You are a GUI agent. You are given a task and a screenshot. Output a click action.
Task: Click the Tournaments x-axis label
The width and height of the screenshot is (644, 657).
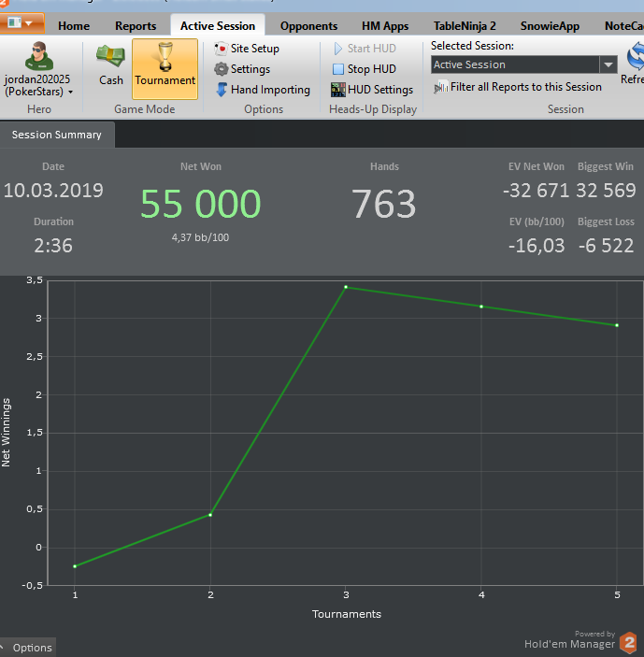347,614
